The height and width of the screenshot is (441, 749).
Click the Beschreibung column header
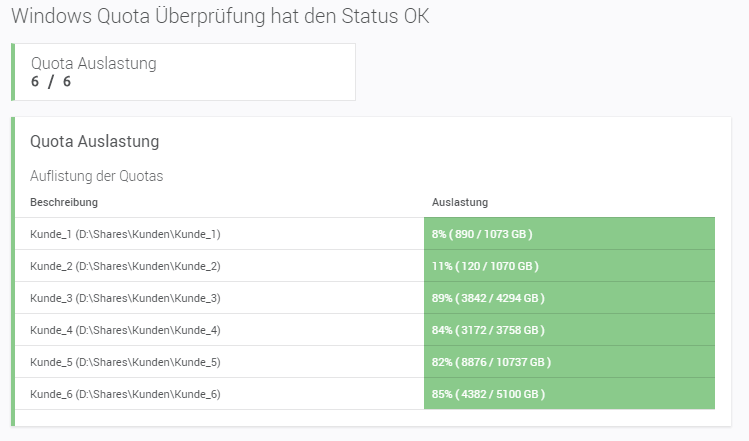tap(64, 203)
